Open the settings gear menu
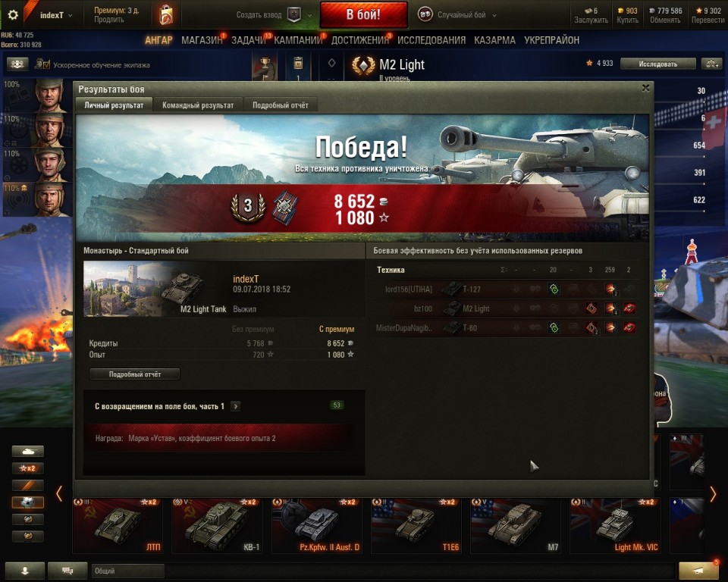The height and width of the screenshot is (582, 728). point(13,15)
